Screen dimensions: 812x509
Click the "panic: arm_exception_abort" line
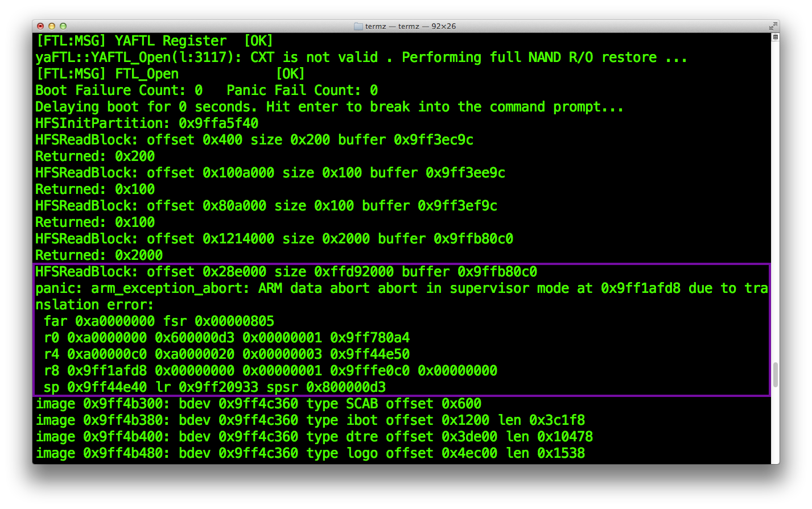pyautogui.click(x=402, y=288)
